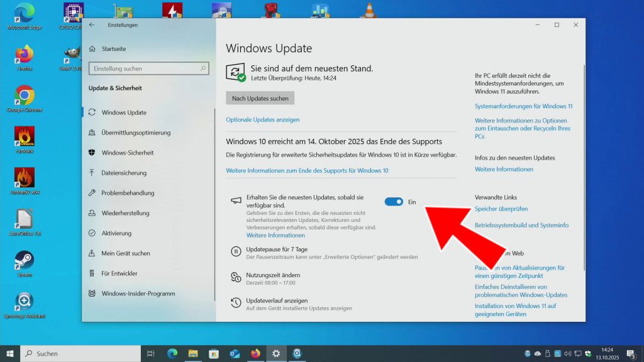644x362 pixels.
Task: Click the search magnifier in Einstellung suchen
Action: pyautogui.click(x=203, y=69)
